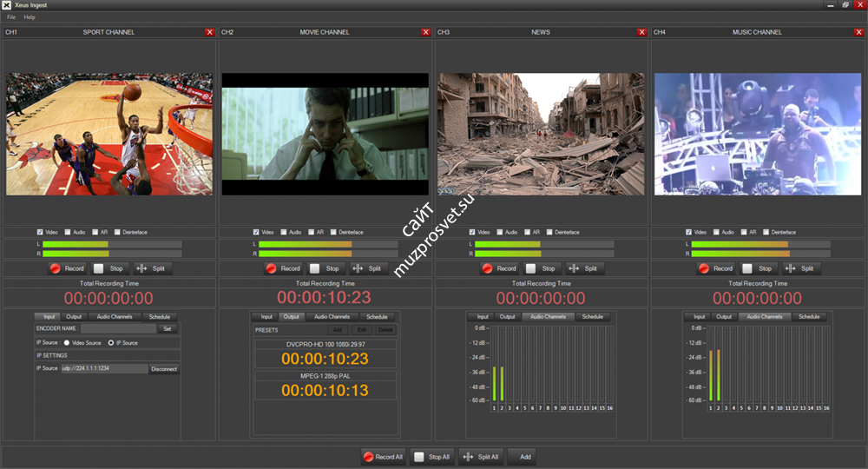Start recording on CH1 Sport Channel

(67, 268)
